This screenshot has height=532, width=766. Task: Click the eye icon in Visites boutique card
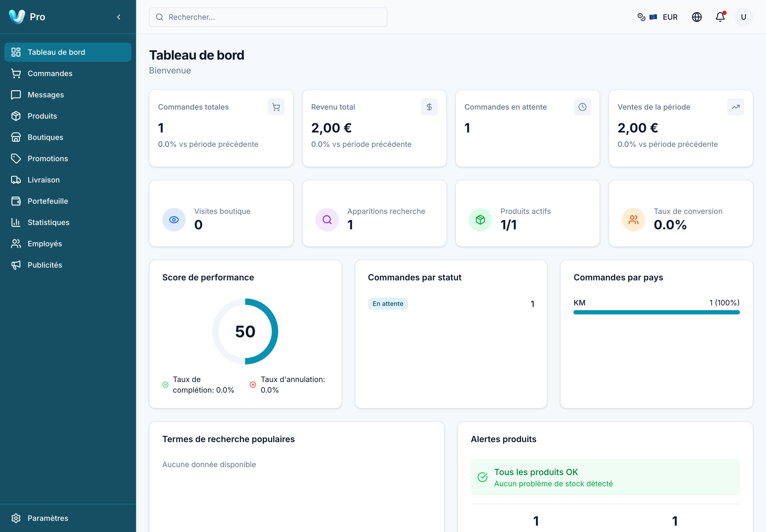[x=174, y=220]
